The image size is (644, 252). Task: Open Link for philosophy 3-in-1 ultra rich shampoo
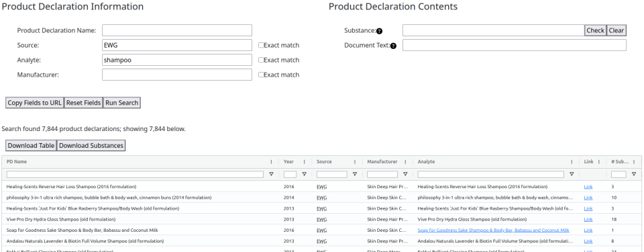(x=588, y=198)
